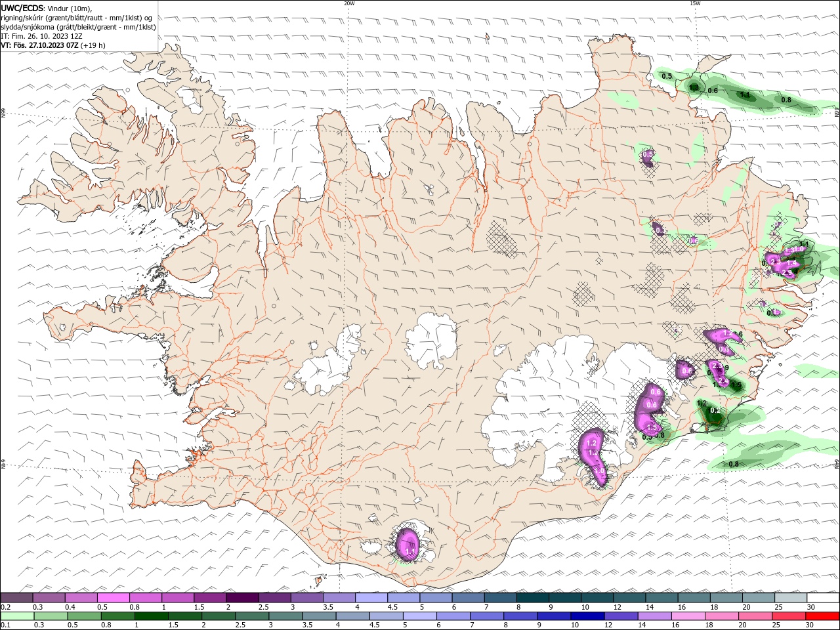840x630 pixels.
Task: Pick the upper-row teal swatch starting at 10
Action: click(596, 598)
